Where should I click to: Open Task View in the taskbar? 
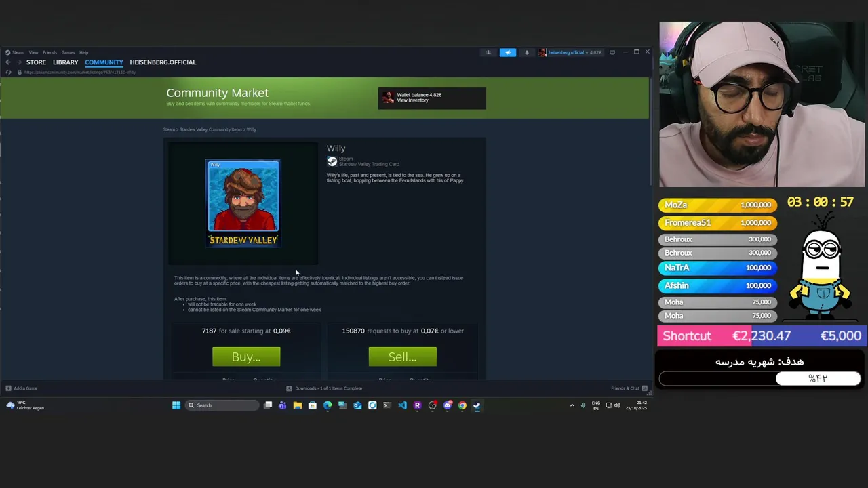[268, 405]
